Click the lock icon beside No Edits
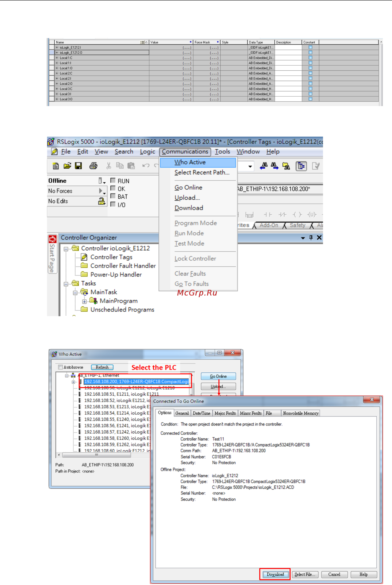Viewport: 392px width, 585px height. point(101,201)
